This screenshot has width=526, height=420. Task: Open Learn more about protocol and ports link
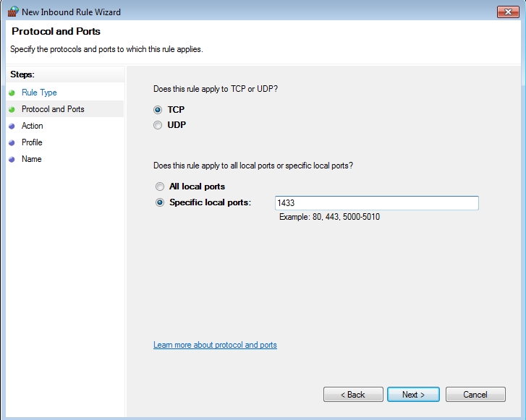215,345
